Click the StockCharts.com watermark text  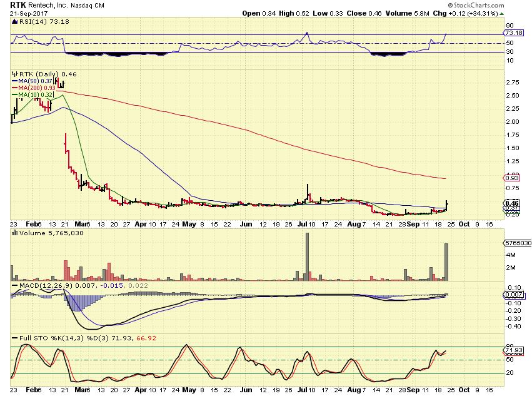[476, 5]
